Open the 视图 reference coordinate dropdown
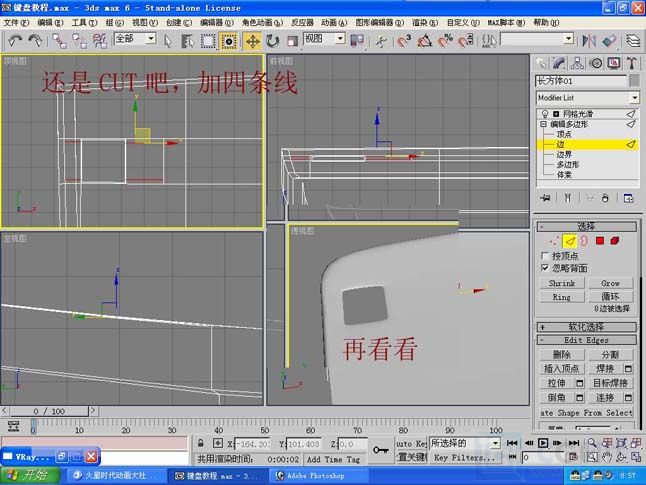The width and height of the screenshot is (646, 485). click(340, 39)
